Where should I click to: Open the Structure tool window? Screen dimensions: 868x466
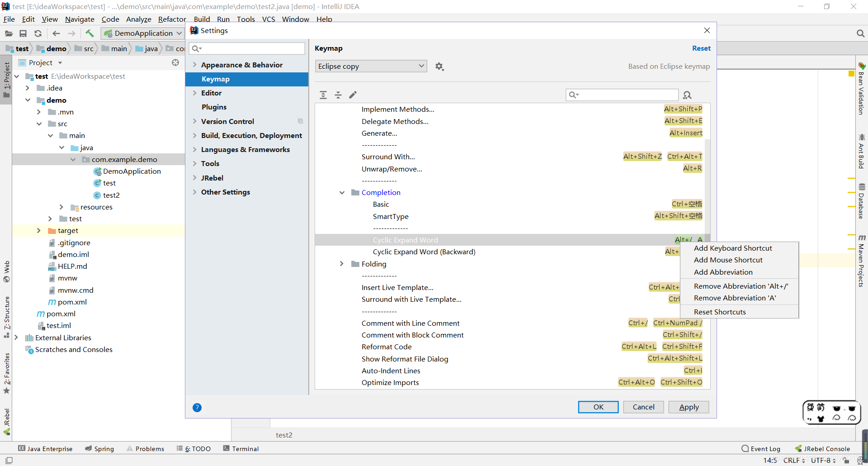click(6, 317)
